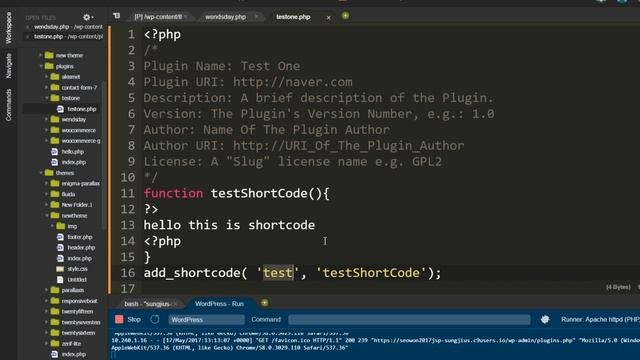Select the plugins folder icon

(49, 66)
